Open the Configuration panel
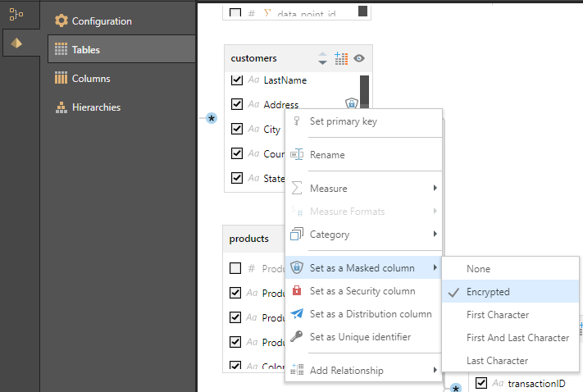This screenshot has width=583, height=392. 102,21
